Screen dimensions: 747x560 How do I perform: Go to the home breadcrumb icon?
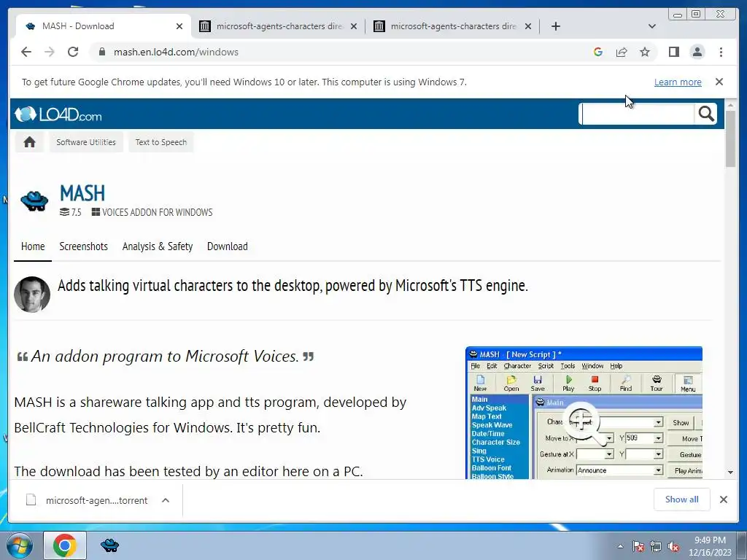[29, 142]
